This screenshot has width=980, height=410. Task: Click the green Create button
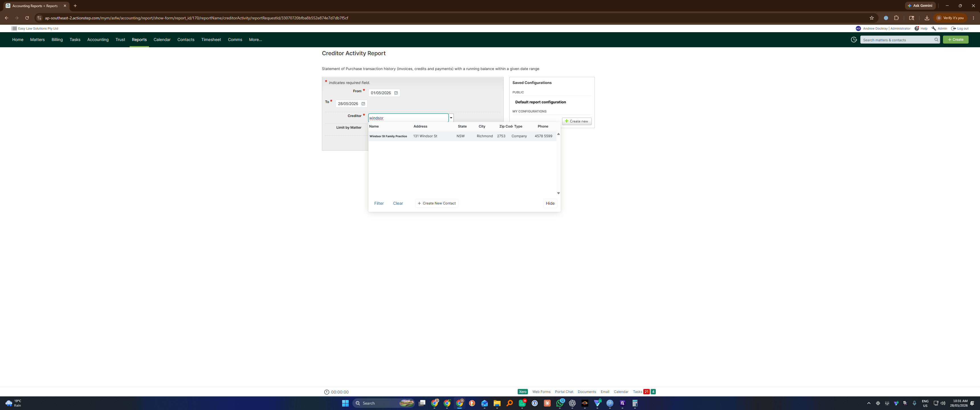955,40
